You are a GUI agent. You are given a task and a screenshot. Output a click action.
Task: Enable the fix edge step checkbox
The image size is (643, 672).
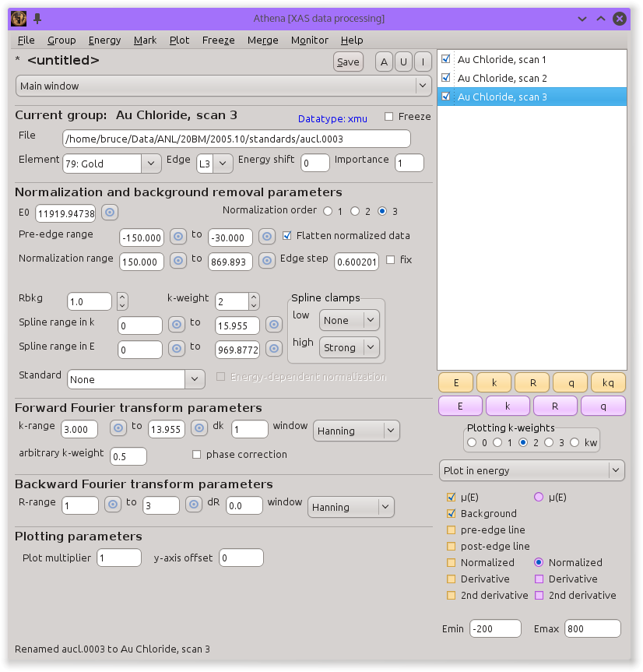coord(390,260)
